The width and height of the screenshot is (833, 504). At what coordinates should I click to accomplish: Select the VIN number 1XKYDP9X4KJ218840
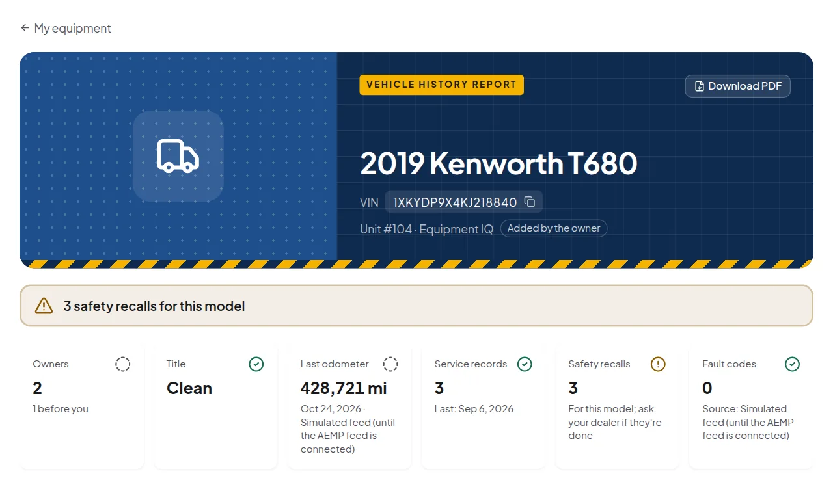click(x=455, y=202)
